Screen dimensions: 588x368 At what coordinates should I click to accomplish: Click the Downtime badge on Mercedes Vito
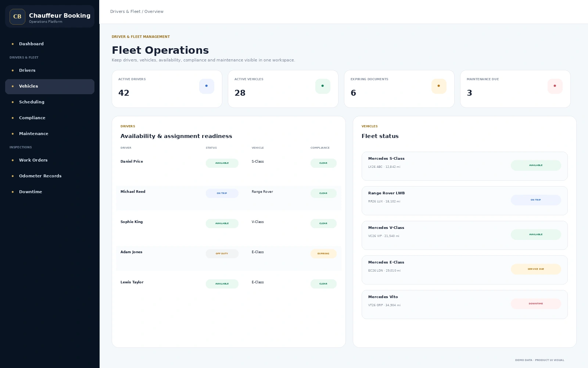pos(536,304)
